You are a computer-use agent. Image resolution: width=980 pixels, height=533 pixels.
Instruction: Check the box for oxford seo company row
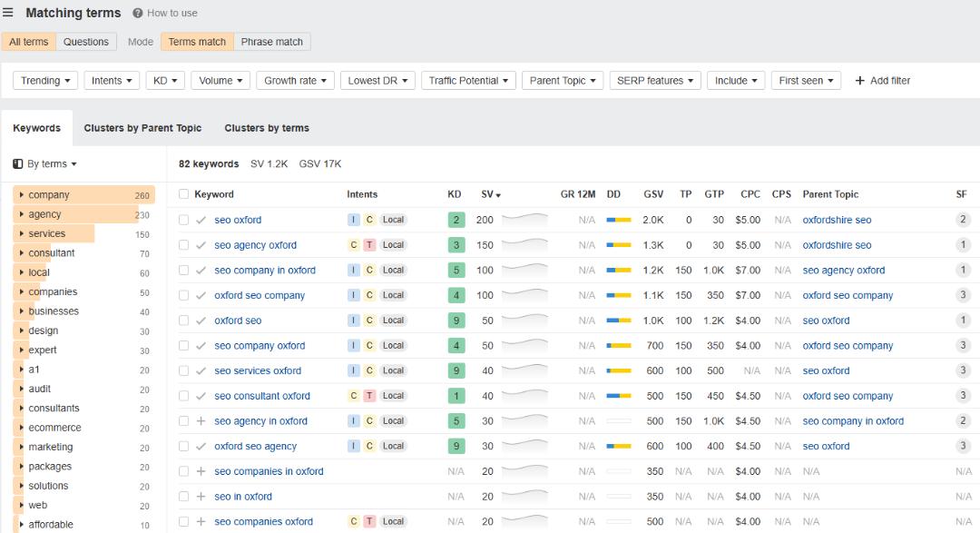click(184, 295)
